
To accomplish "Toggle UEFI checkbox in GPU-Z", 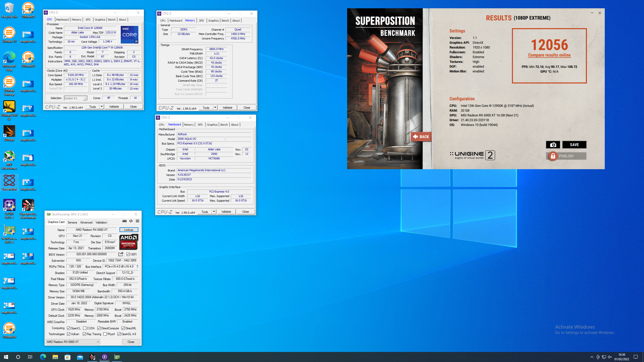I will pyautogui.click(x=128, y=254).
